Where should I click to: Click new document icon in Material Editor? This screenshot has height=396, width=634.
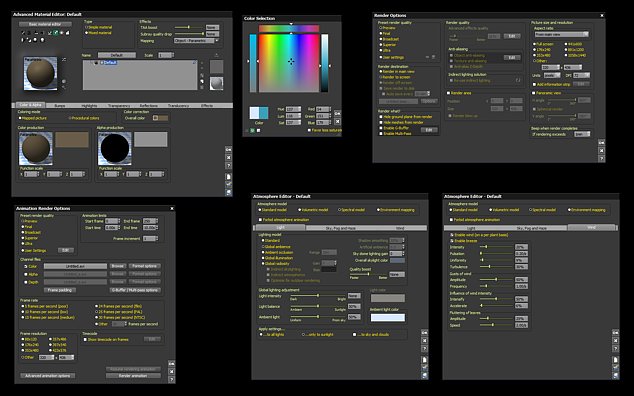pos(228,177)
